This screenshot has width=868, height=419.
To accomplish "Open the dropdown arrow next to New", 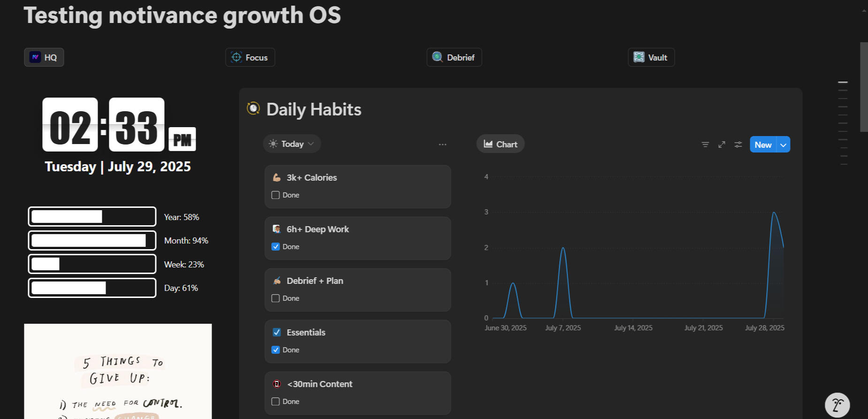I will 783,145.
